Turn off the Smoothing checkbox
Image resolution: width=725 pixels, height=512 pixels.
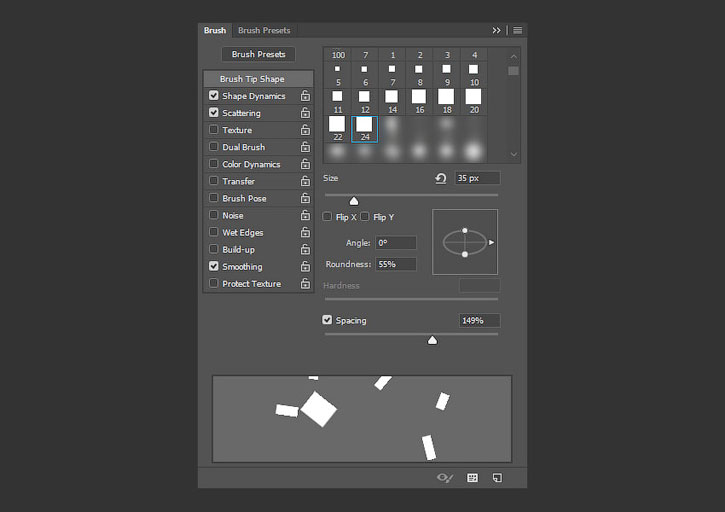(x=214, y=266)
